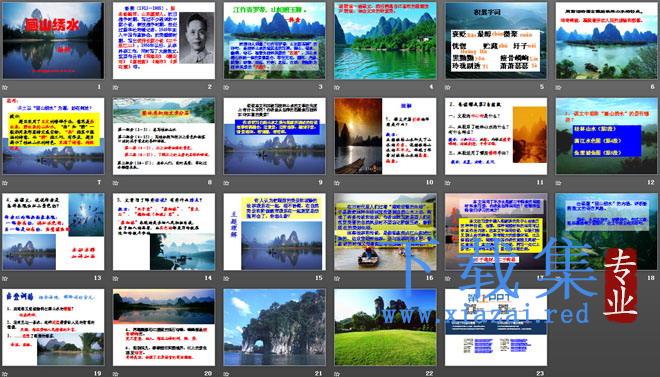
Task: Click the star icon under slide 2
Action: (x=116, y=88)
